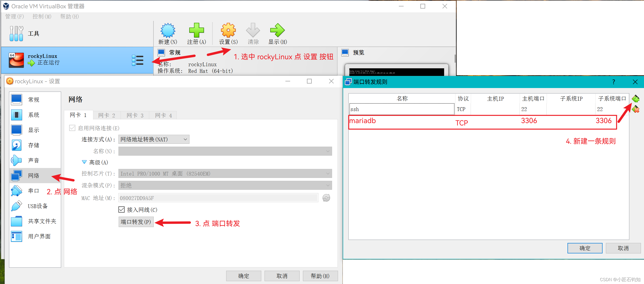Open the 控制(M) menu
Viewport: 644px width, 284px height.
click(x=42, y=17)
